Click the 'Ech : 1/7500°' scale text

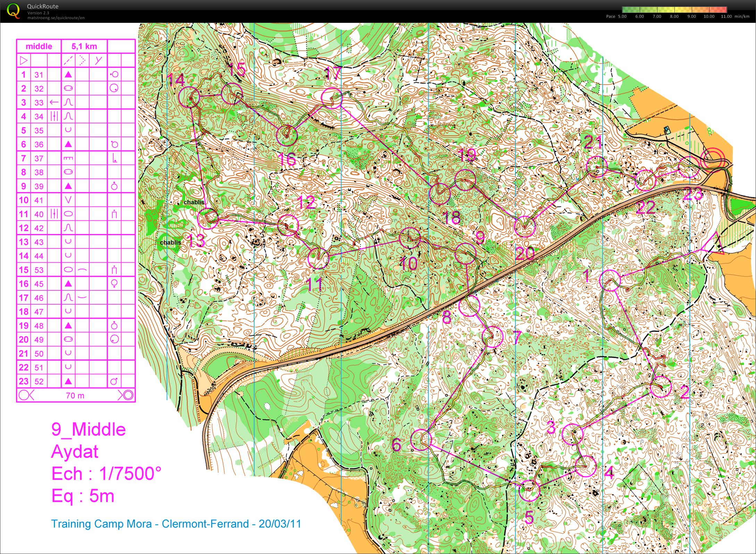point(107,473)
